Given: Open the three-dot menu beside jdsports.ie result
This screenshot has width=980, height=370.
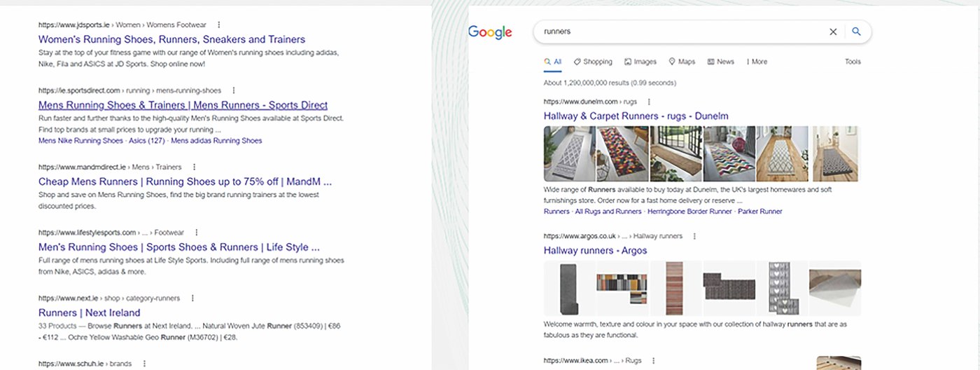Looking at the screenshot, I should click(x=219, y=25).
